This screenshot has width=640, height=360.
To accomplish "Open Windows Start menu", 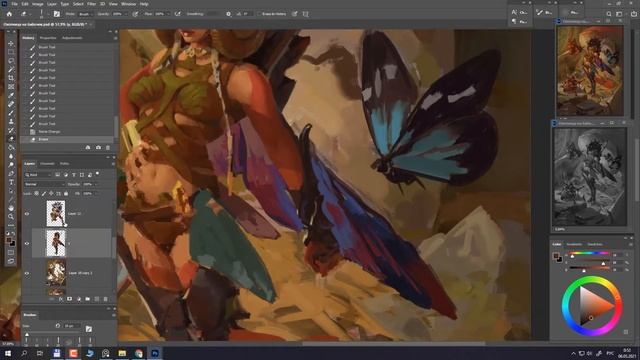I will click(x=8, y=353).
